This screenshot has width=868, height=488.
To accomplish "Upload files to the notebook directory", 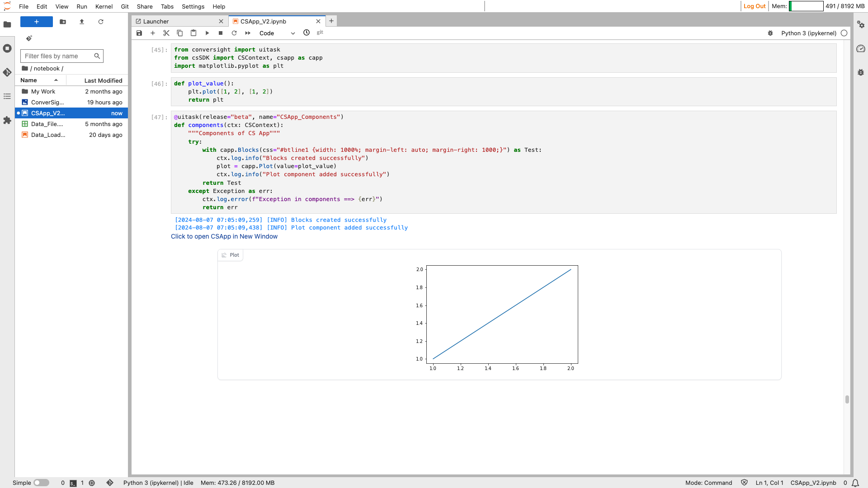I will pyautogui.click(x=82, y=22).
